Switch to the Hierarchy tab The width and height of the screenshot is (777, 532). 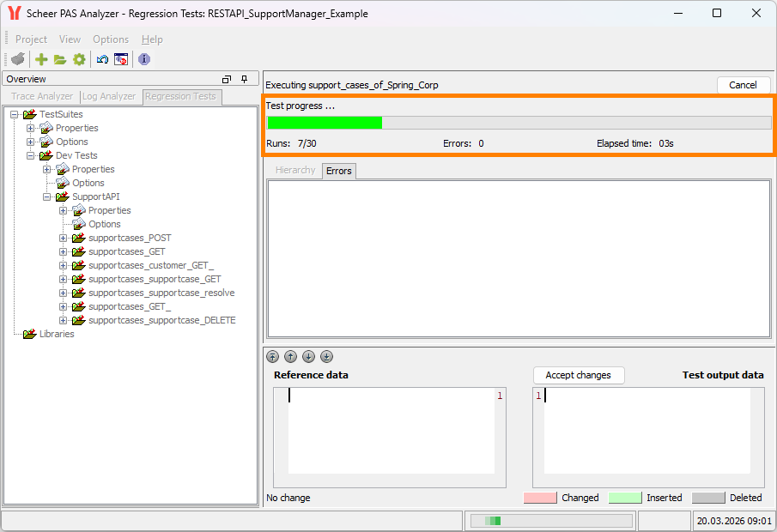295,171
